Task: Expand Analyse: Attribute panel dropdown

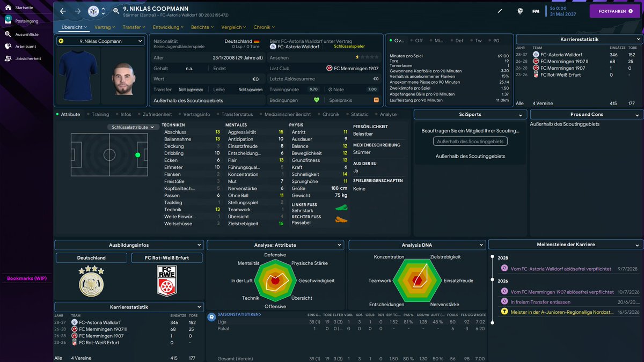Action: click(x=275, y=245)
